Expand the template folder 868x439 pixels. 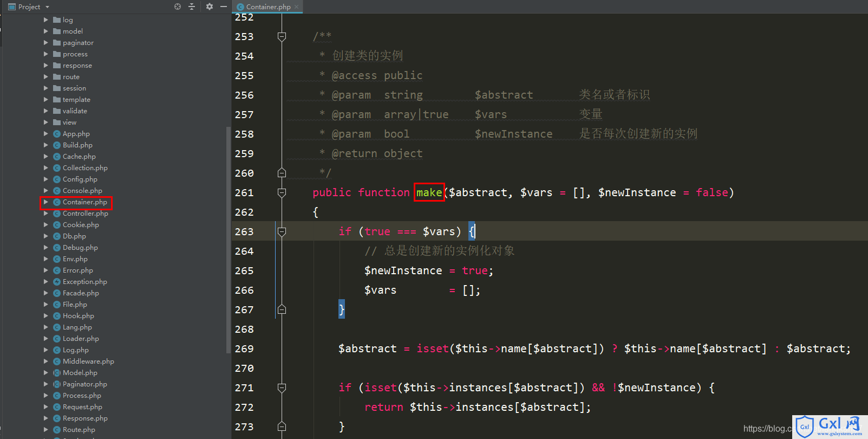point(46,100)
